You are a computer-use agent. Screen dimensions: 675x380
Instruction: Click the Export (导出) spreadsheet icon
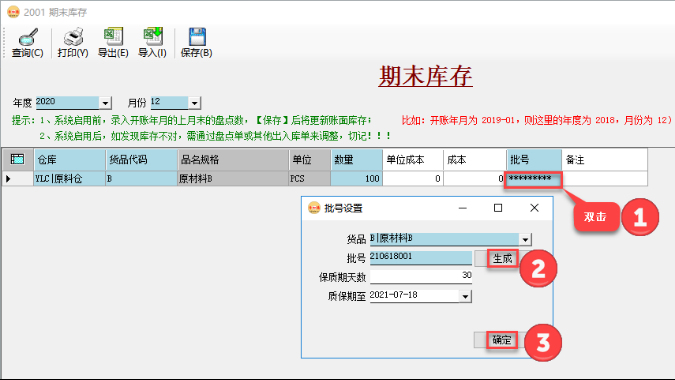(113, 37)
